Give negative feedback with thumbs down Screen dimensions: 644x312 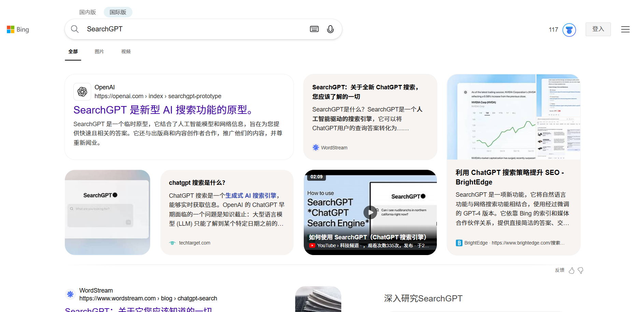click(581, 270)
